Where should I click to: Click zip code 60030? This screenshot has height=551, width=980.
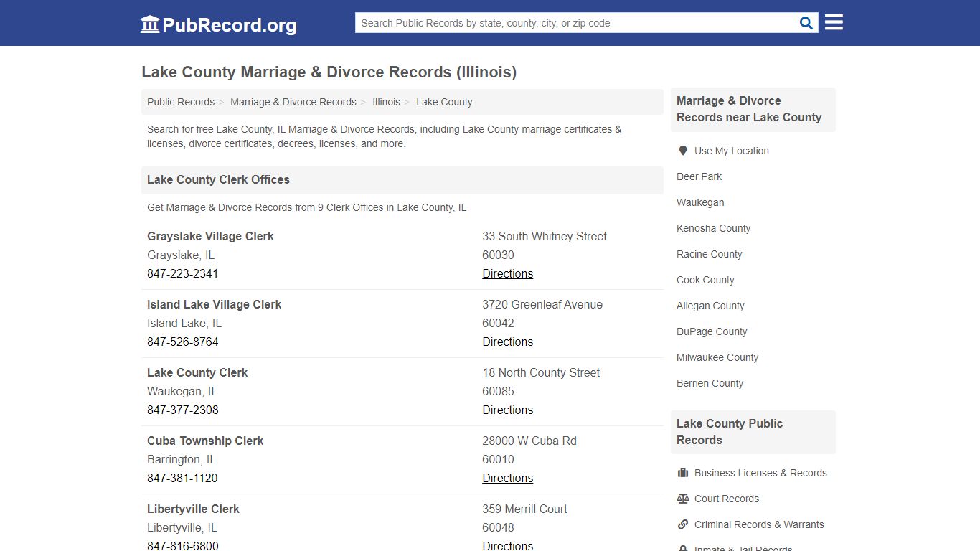[x=498, y=255]
